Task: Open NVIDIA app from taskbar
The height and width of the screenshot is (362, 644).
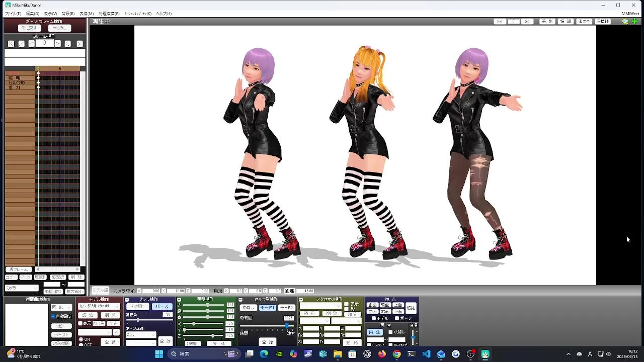Action: click(279, 354)
